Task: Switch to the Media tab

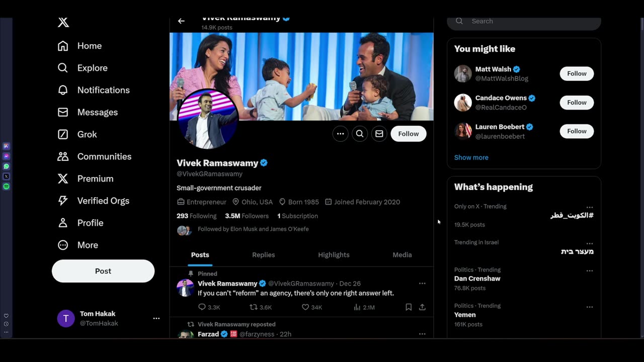Action: point(402,255)
